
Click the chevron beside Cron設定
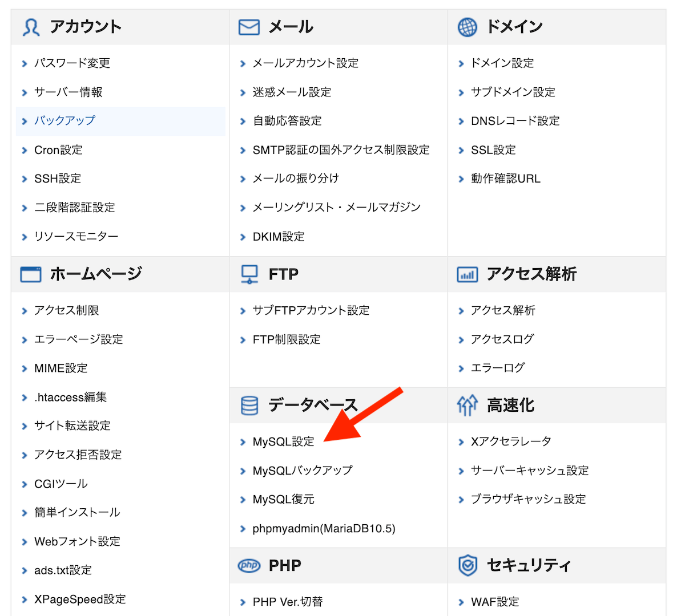(x=24, y=150)
